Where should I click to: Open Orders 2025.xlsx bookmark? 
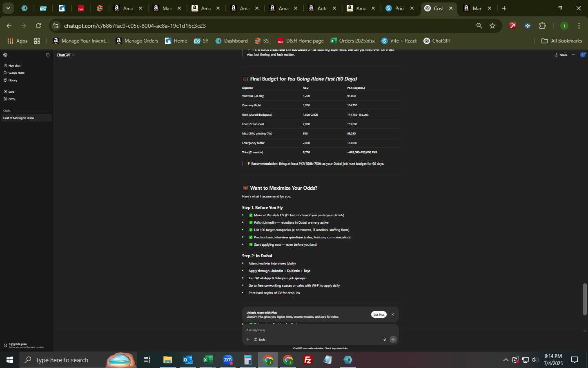pyautogui.click(x=352, y=41)
